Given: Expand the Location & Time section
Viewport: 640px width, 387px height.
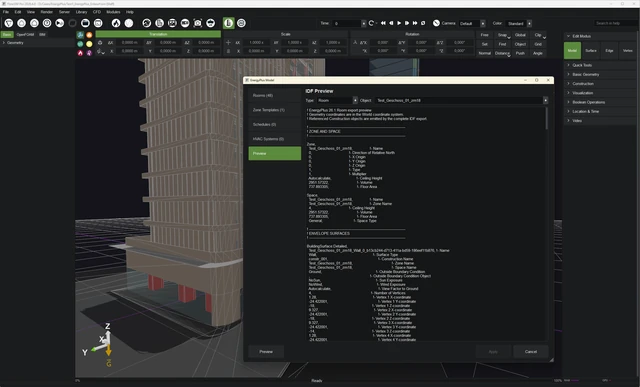Looking at the screenshot, I should pos(600,111).
